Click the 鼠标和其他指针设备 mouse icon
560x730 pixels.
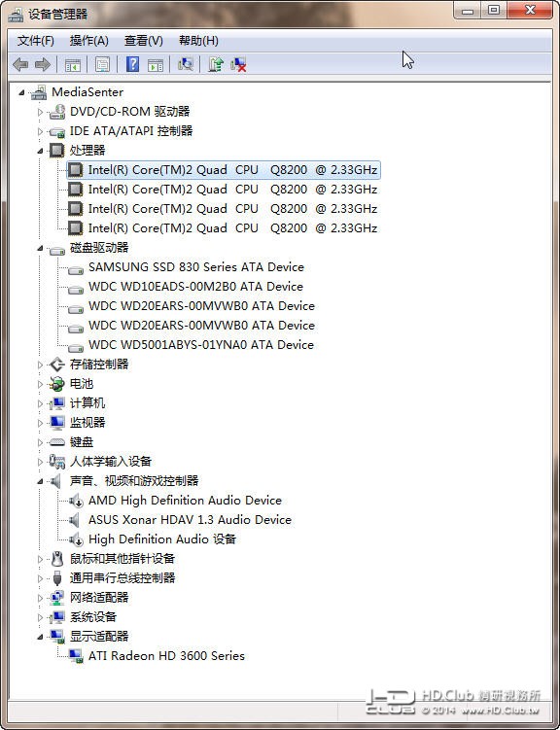point(57,558)
